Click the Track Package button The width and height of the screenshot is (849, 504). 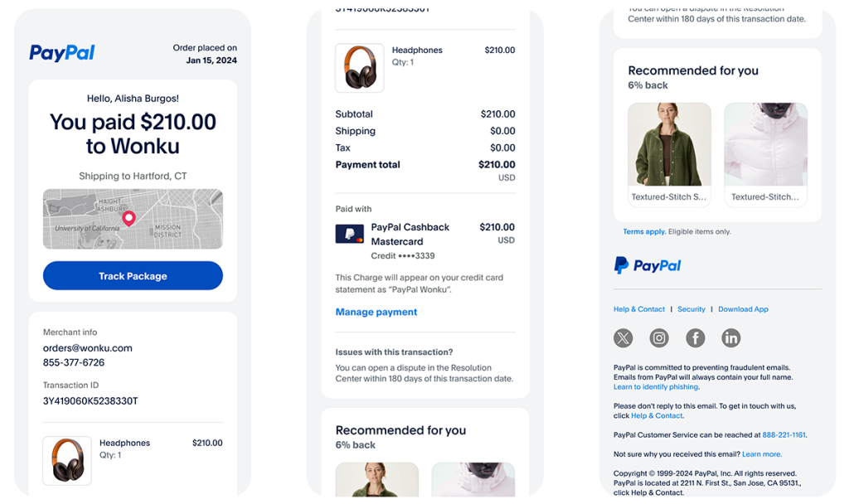133,275
